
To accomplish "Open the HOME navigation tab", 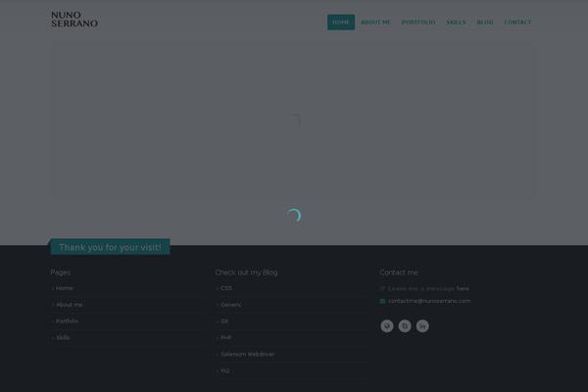I will (x=340, y=23).
